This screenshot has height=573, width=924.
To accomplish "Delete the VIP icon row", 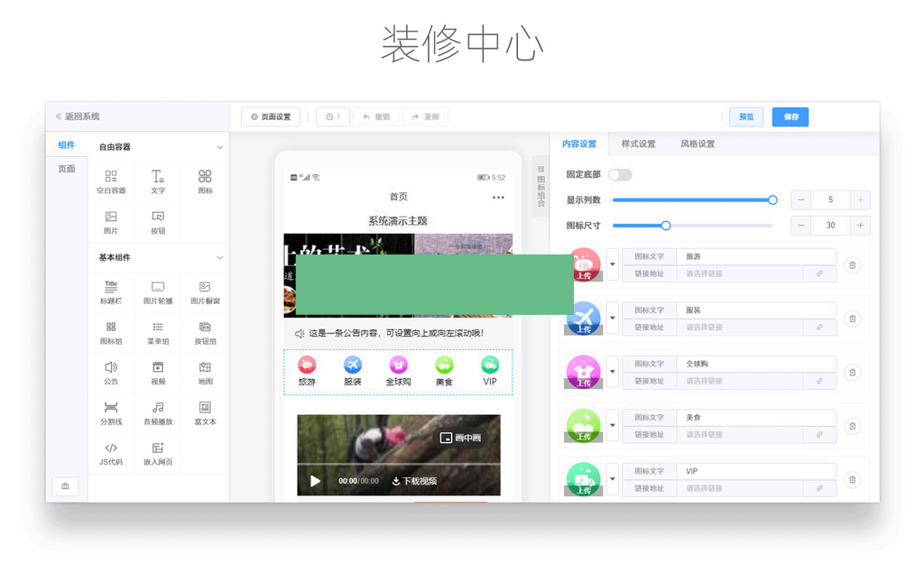I will coord(852,480).
